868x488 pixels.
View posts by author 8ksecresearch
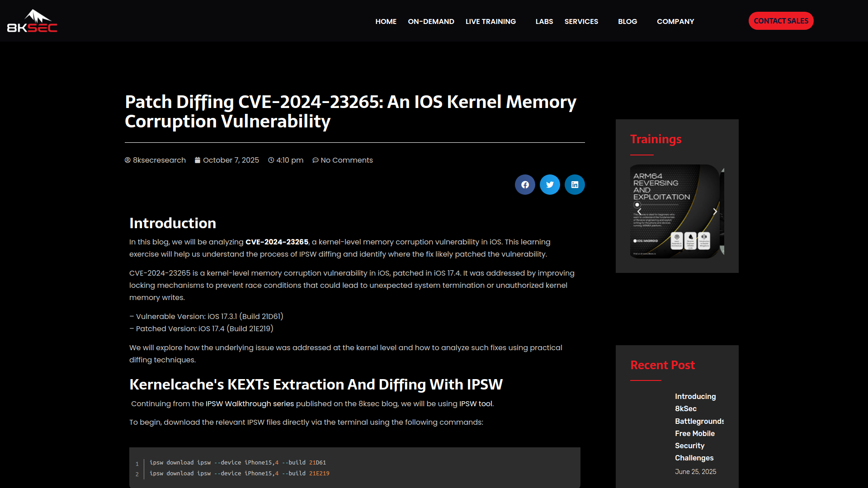click(x=159, y=160)
